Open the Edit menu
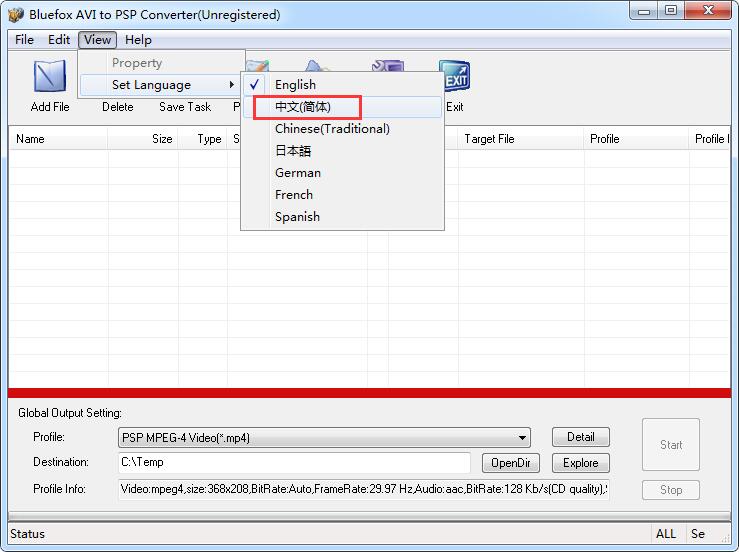Viewport: 739px width, 552px height. click(x=59, y=40)
